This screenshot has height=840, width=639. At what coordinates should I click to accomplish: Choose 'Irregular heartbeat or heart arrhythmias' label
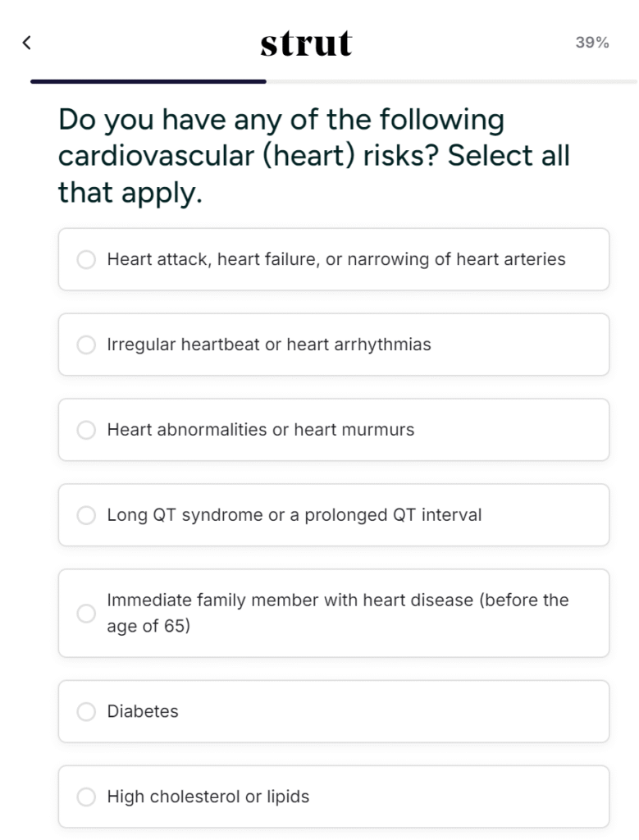coord(269,345)
